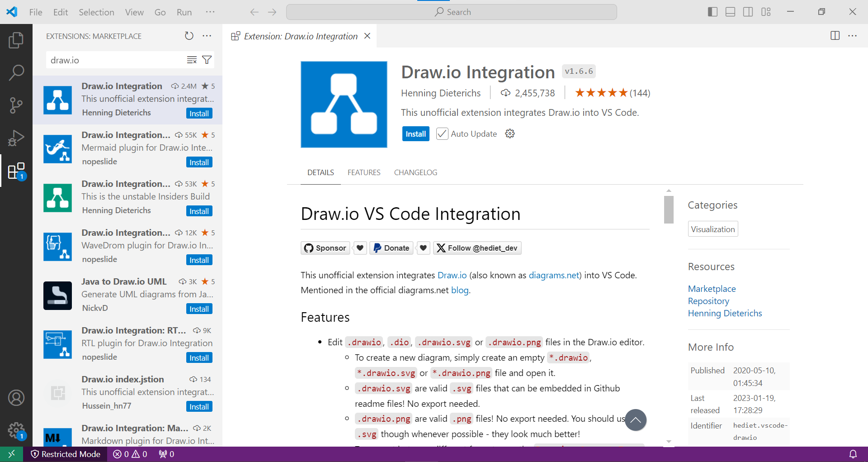The width and height of the screenshot is (868, 462).
Task: Open the Go menu
Action: pos(160,12)
